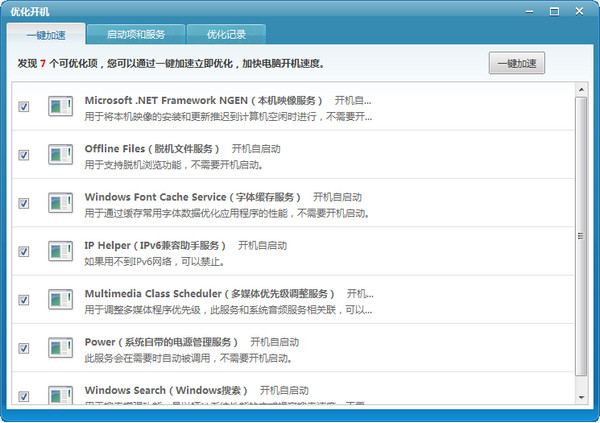Click the IP Helper service icon
Screen dimensions: 600x423
coord(60,251)
